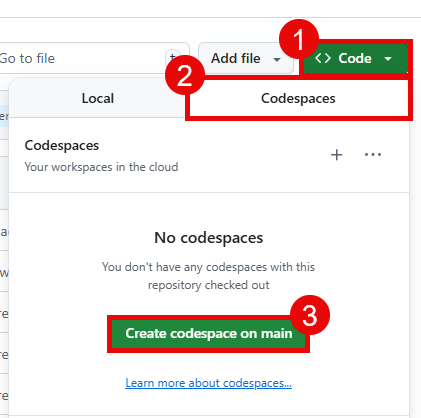Click the Codespaces section heading
421x418 pixels.
pyautogui.click(x=62, y=146)
